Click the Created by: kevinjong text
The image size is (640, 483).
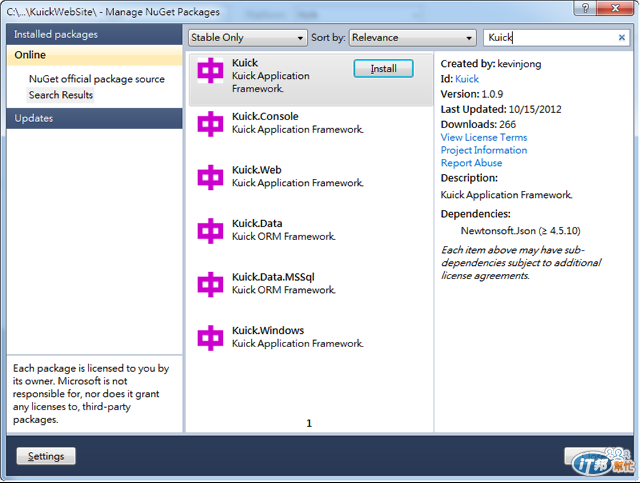[491, 64]
